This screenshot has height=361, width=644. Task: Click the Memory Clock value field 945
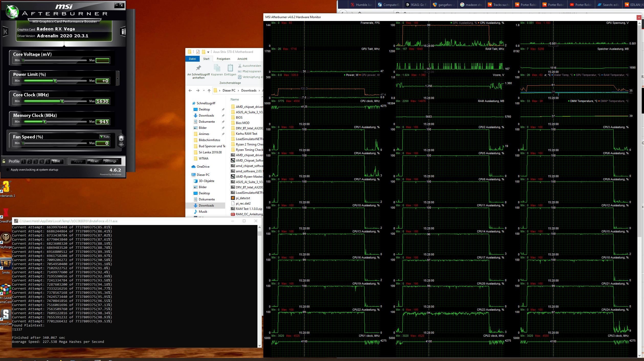point(103,122)
